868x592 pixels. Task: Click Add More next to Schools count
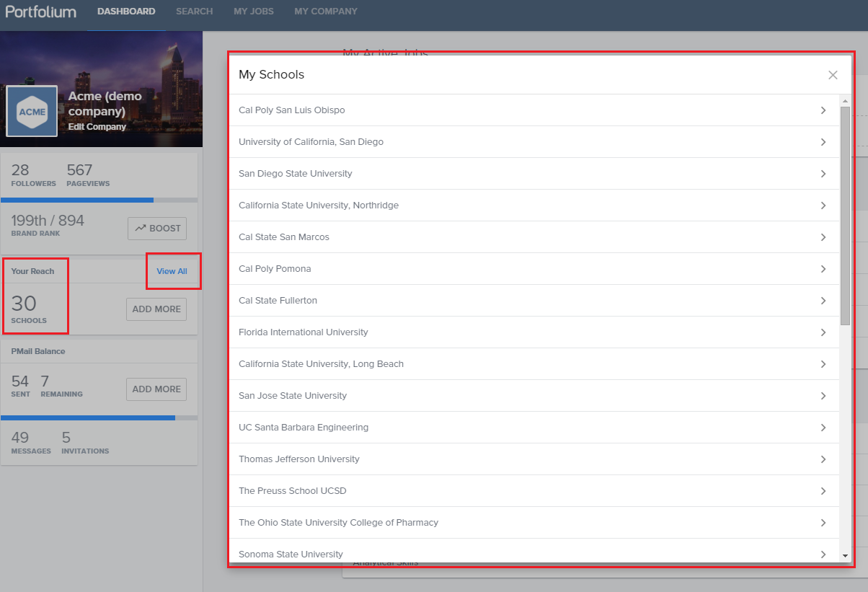pyautogui.click(x=156, y=309)
